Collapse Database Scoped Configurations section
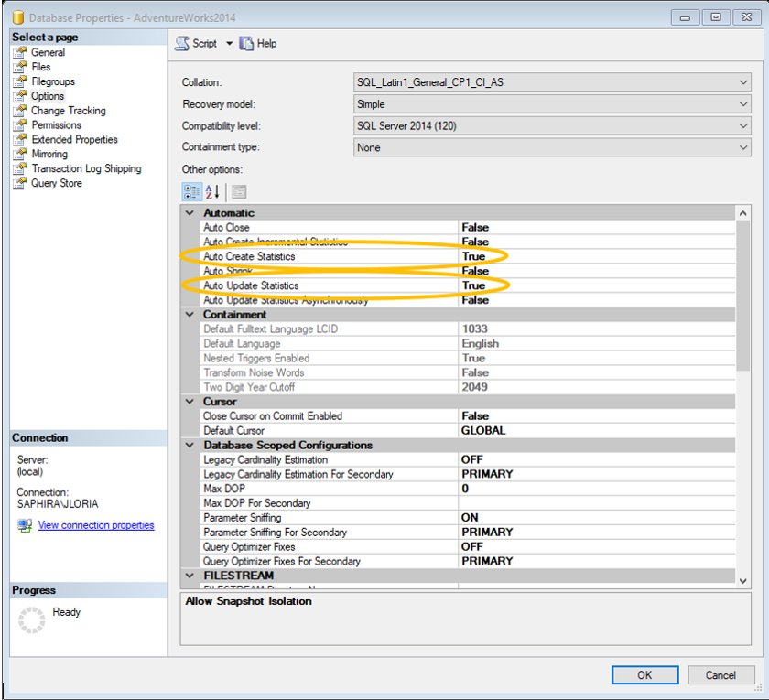 pyautogui.click(x=190, y=445)
